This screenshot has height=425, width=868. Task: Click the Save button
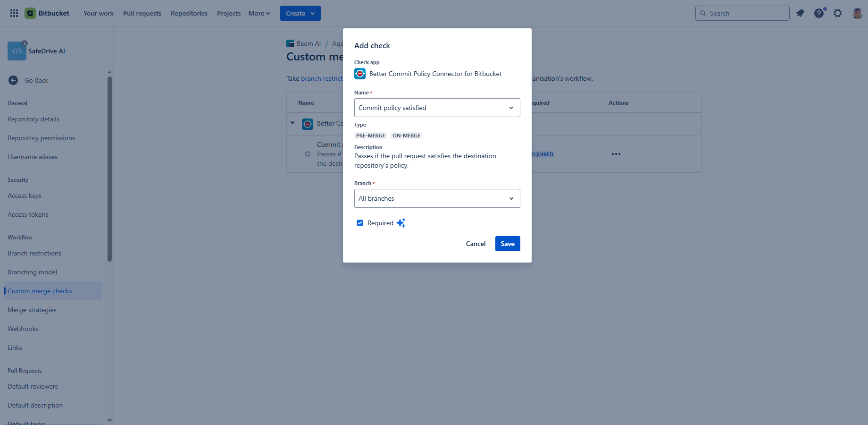click(508, 244)
